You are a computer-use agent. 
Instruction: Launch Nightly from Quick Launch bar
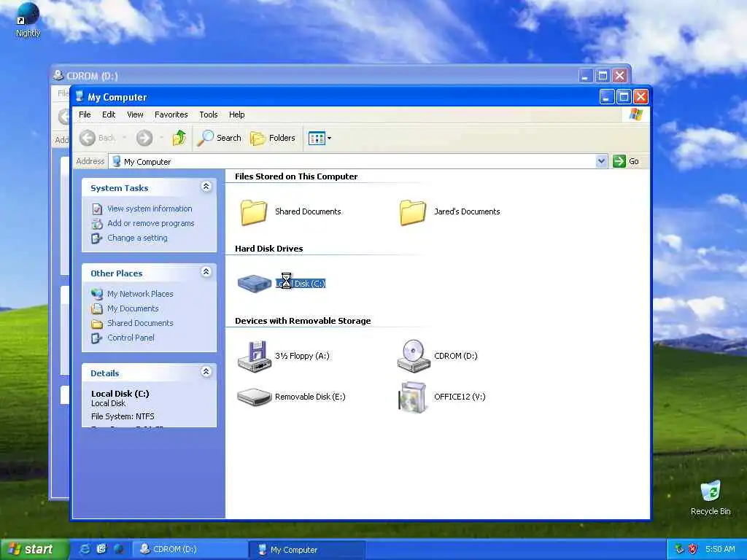(118, 549)
